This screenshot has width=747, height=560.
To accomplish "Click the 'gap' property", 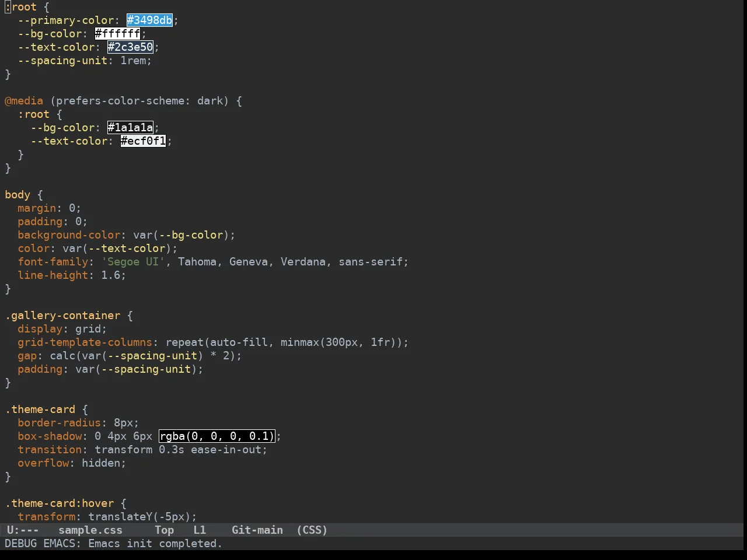I will [x=27, y=356].
